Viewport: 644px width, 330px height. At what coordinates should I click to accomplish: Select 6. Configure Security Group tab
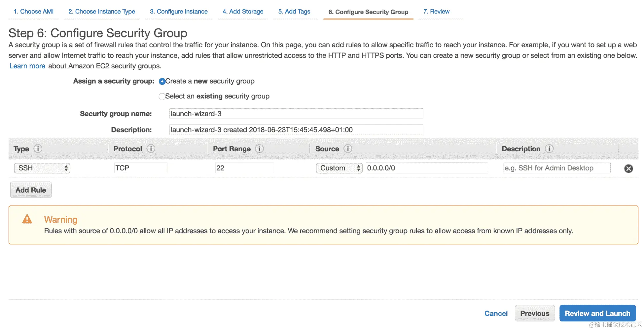(x=368, y=12)
